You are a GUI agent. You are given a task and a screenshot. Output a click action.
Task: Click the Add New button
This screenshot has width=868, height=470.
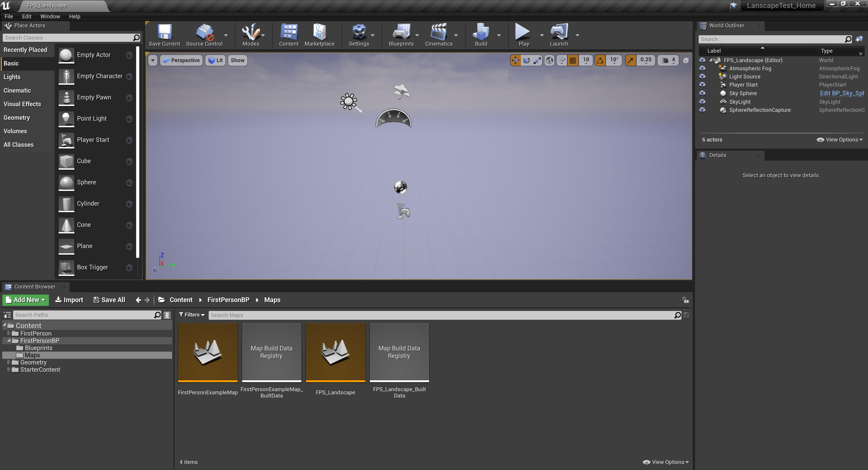26,300
